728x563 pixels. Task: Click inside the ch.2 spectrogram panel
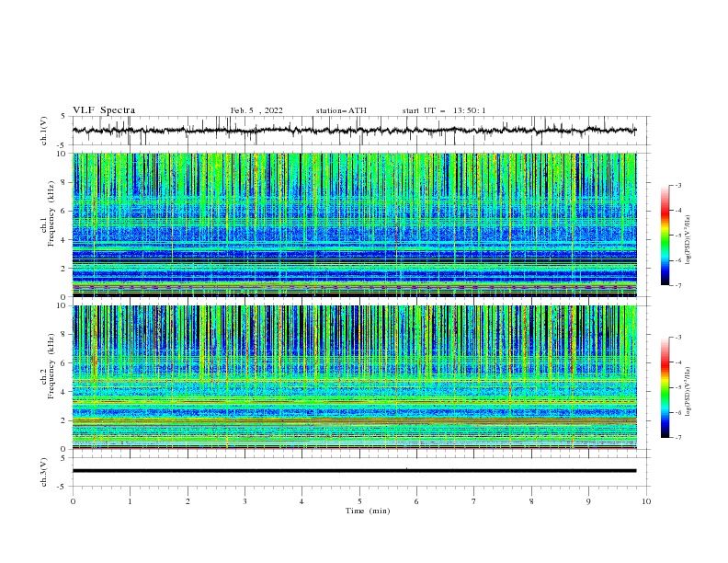(x=354, y=377)
